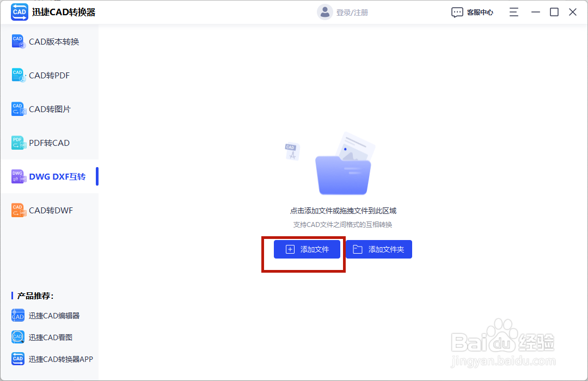Open 迅捷CAD编辑器 from product recommendations

[x=49, y=315]
